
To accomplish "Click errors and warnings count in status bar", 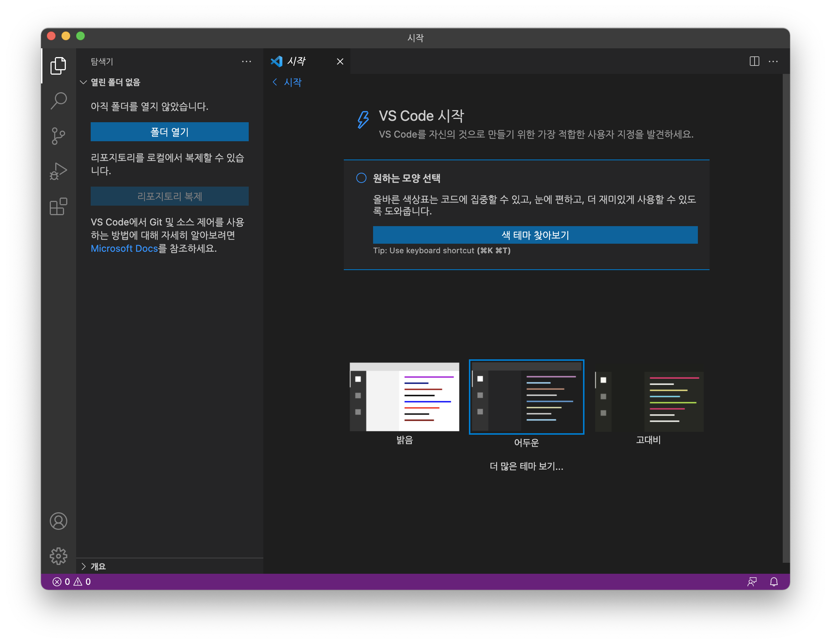I will click(72, 581).
